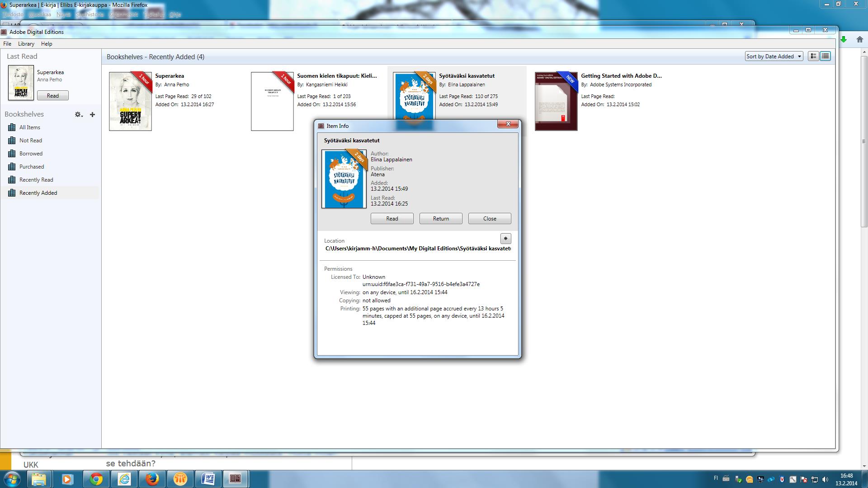The height and width of the screenshot is (488, 868).
Task: Click the show file location arrow button
Action: point(505,239)
